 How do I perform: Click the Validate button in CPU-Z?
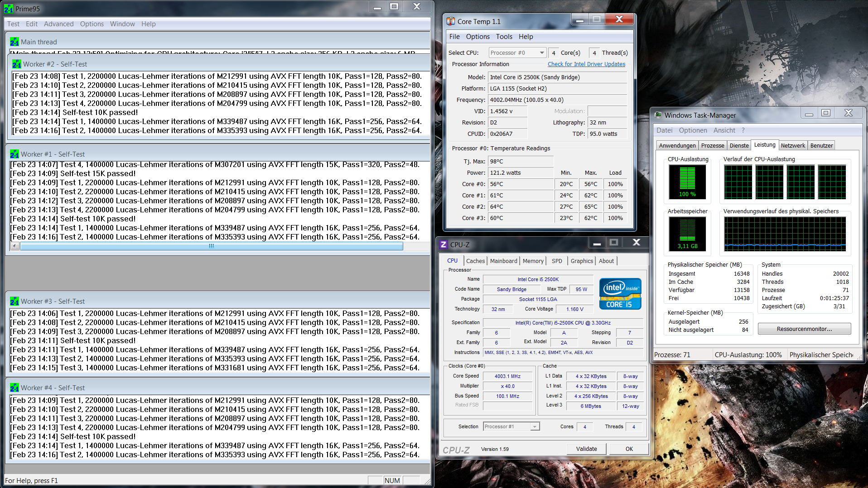587,449
